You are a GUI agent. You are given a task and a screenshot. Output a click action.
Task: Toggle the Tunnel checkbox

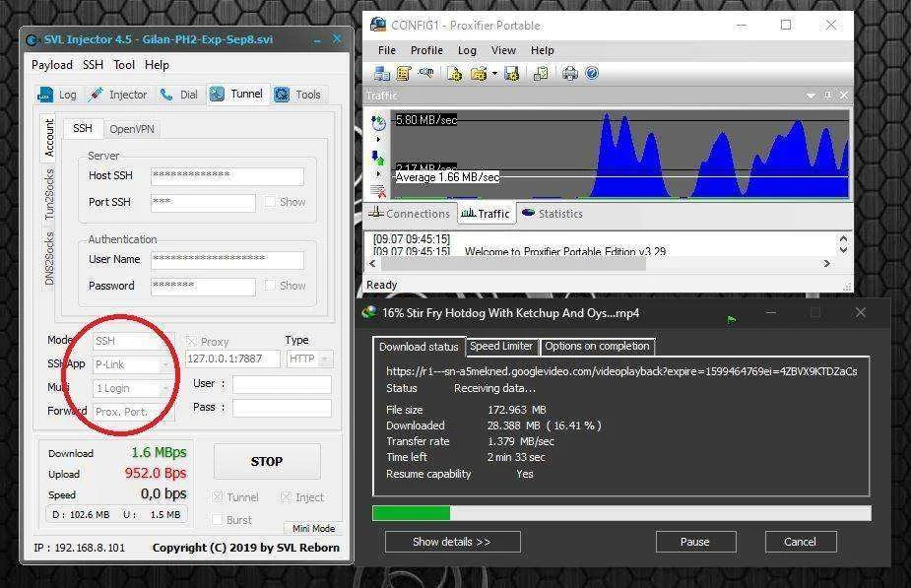click(x=218, y=497)
